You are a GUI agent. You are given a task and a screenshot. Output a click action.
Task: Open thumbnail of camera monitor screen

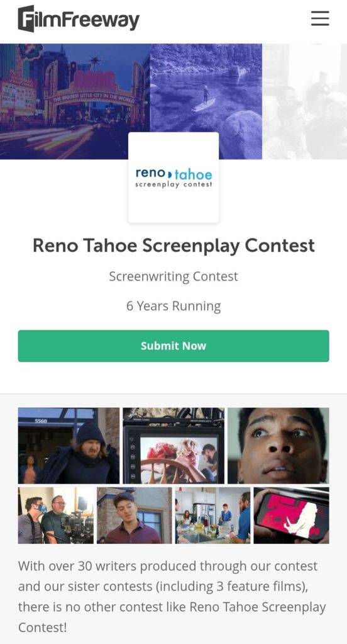pyautogui.click(x=173, y=446)
